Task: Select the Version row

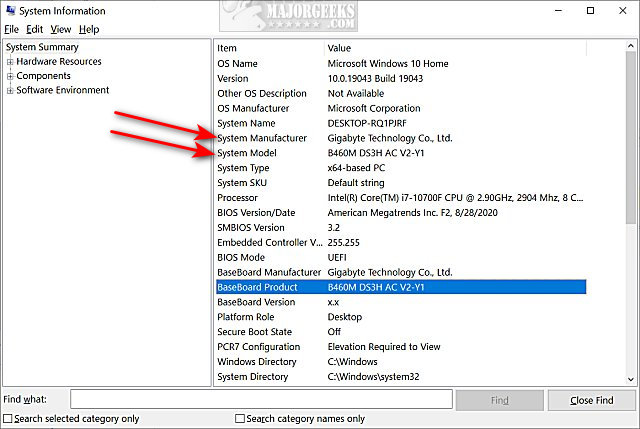Action: 401,78
